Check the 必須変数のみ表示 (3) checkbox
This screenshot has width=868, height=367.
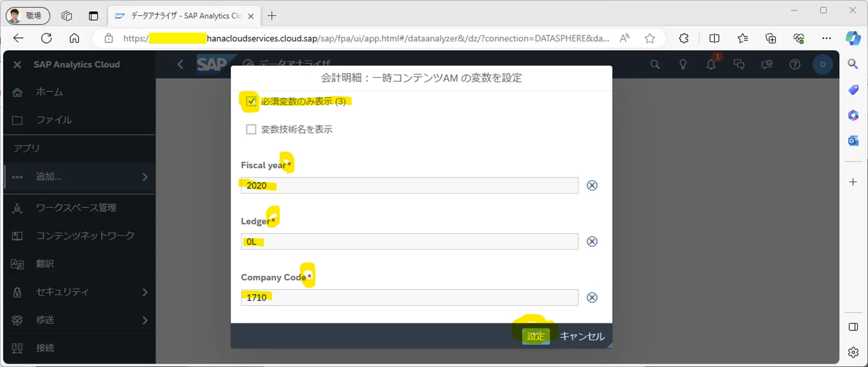(251, 101)
